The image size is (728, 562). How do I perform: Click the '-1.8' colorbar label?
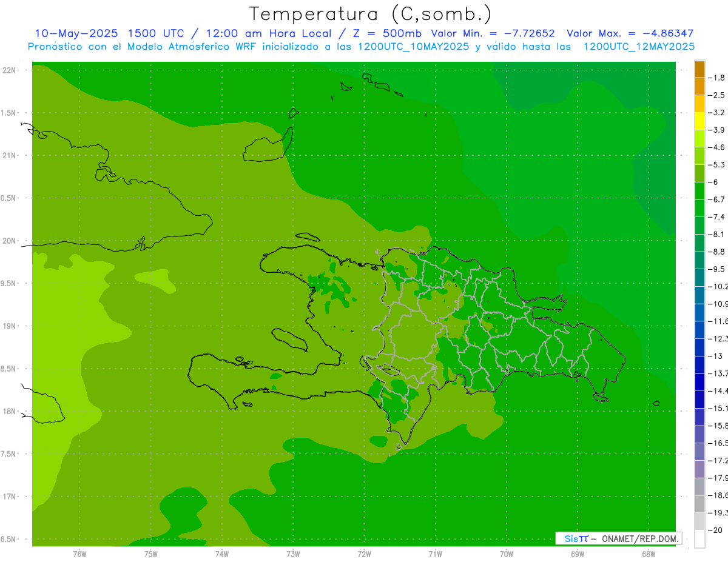coord(717,78)
